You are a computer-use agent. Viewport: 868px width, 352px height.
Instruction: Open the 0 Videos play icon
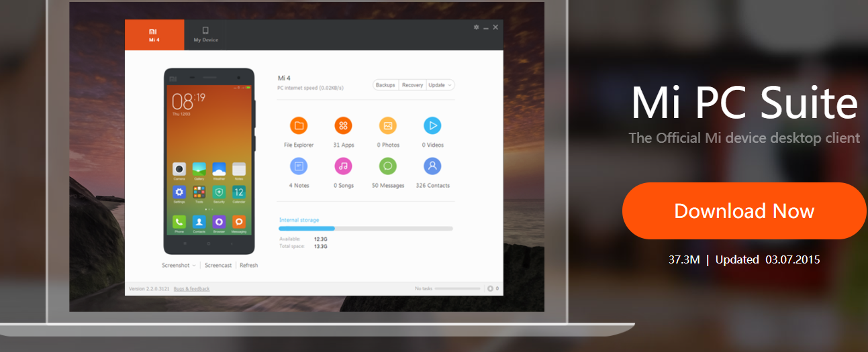click(432, 125)
